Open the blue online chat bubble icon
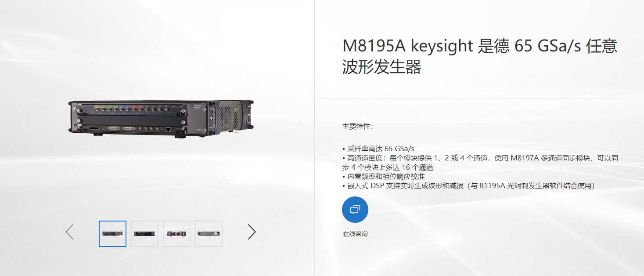The height and width of the screenshot is (276, 644). tap(355, 210)
